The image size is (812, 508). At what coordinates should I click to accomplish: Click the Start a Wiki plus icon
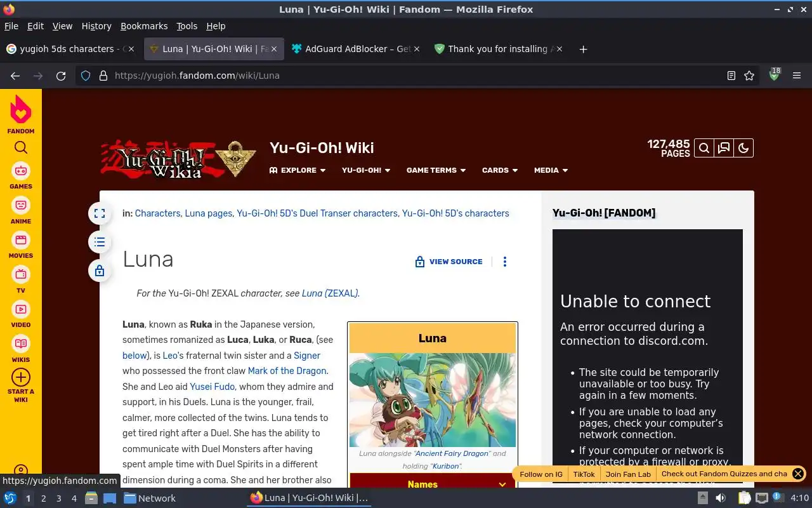[21, 377]
